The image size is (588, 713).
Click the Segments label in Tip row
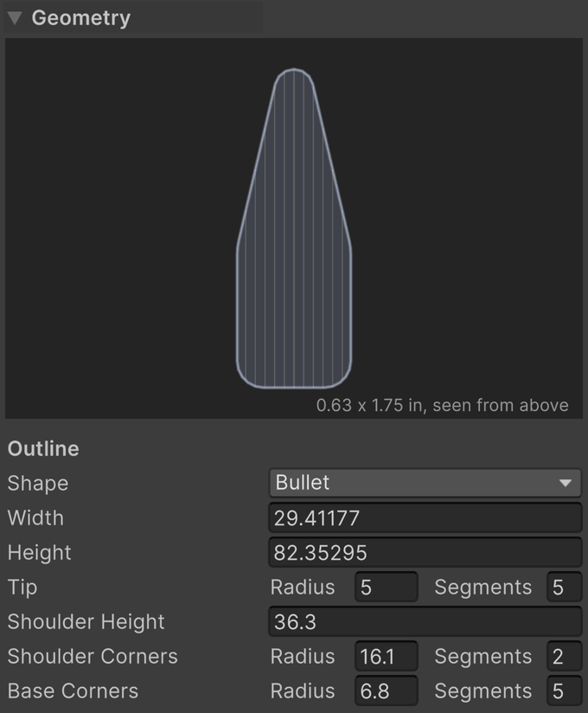point(483,588)
